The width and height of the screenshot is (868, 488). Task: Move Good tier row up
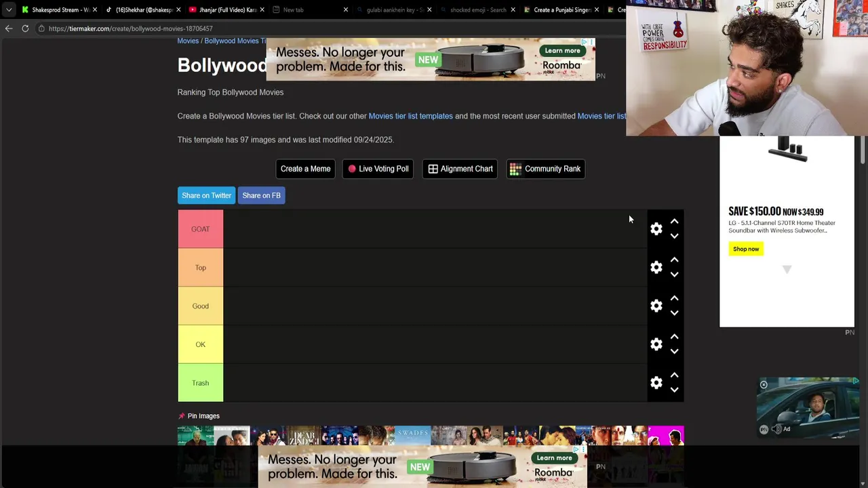click(674, 298)
